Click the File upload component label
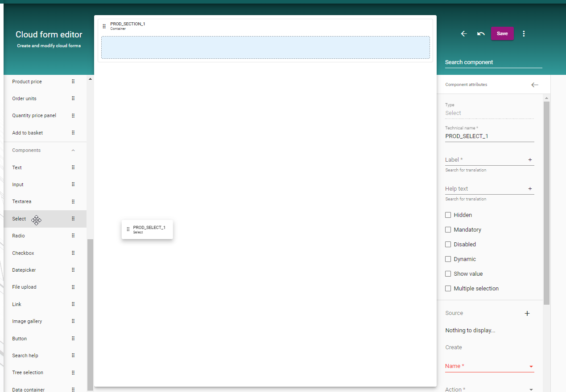Image resolution: width=566 pixels, height=392 pixels. coord(25,287)
